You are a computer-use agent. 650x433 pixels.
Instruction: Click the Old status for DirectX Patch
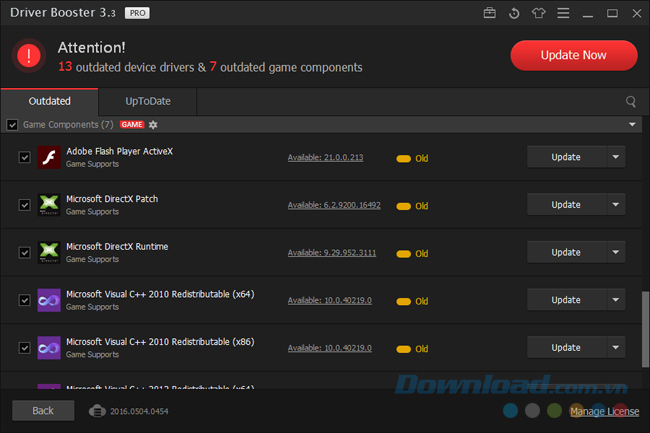point(412,206)
